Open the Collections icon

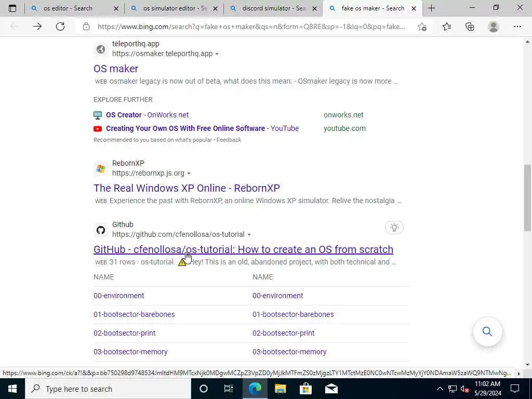(470, 26)
